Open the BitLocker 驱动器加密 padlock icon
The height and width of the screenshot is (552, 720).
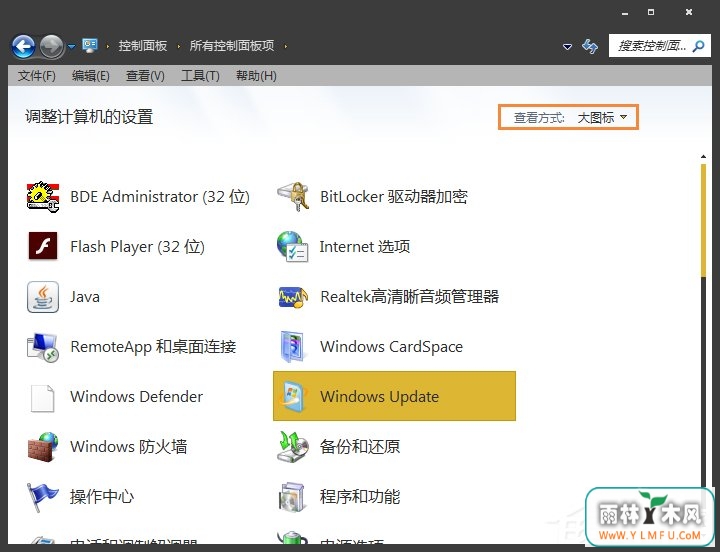click(293, 197)
